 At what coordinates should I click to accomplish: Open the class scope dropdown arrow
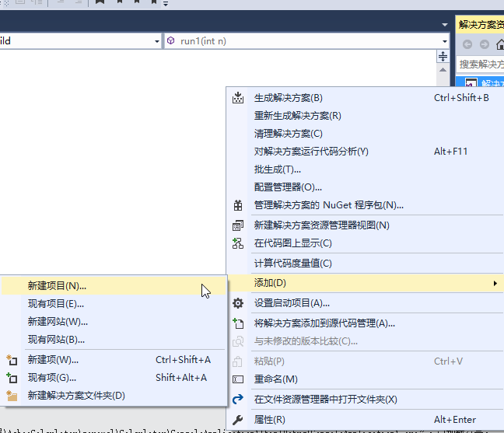[x=157, y=41]
